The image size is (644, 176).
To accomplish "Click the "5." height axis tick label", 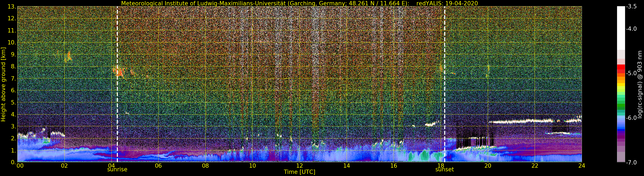I will [x=13, y=102].
